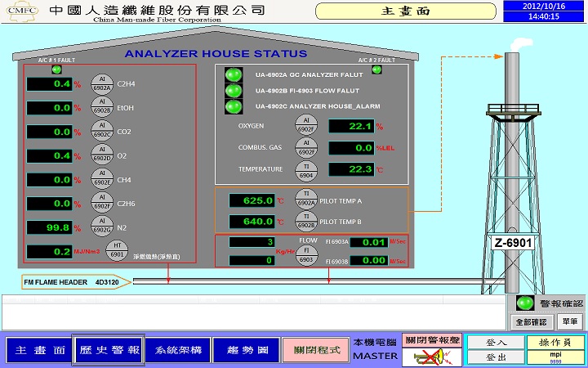Screen dimensions: 588x368
Task: Click the AI 6902A C2H4 instrument tag
Action: point(102,83)
